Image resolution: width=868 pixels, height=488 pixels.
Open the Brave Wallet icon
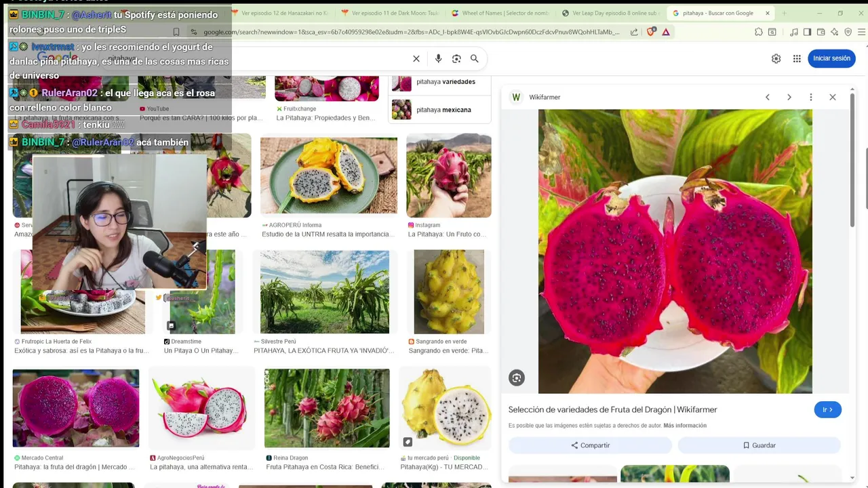(821, 32)
